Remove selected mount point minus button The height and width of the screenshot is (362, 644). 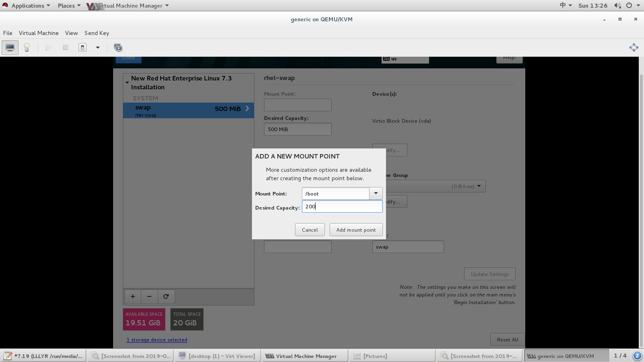(x=149, y=296)
